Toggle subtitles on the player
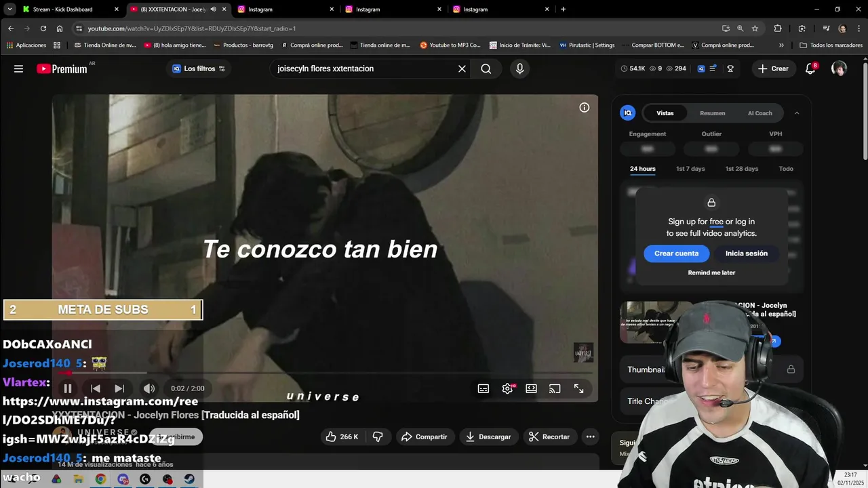Image resolution: width=868 pixels, height=488 pixels. (x=484, y=388)
